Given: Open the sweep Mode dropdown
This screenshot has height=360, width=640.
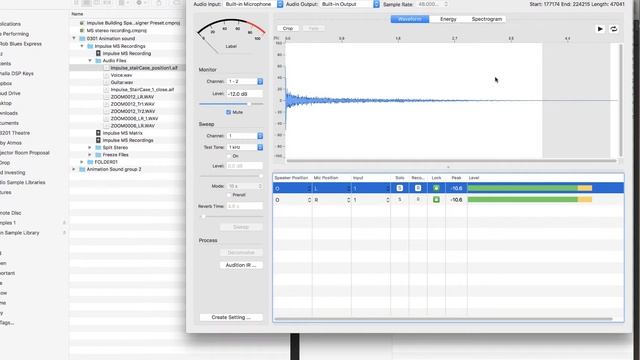Looking at the screenshot, I should coord(245,186).
